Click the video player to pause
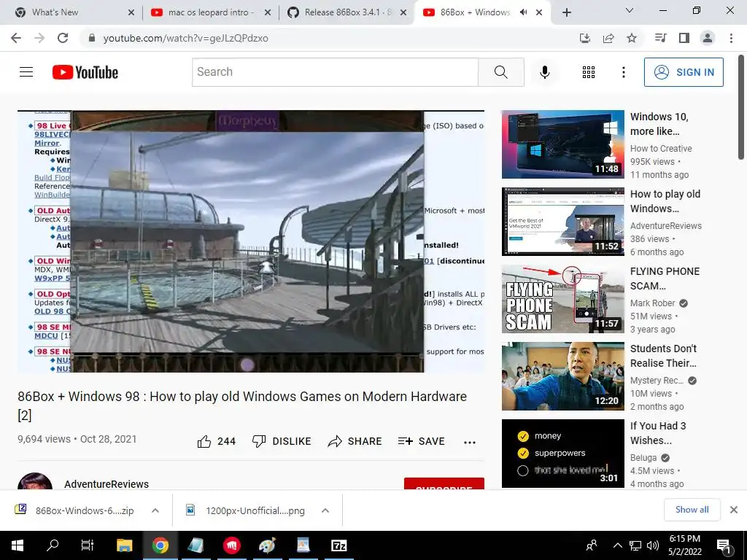The image size is (747, 560). pyautogui.click(x=251, y=241)
